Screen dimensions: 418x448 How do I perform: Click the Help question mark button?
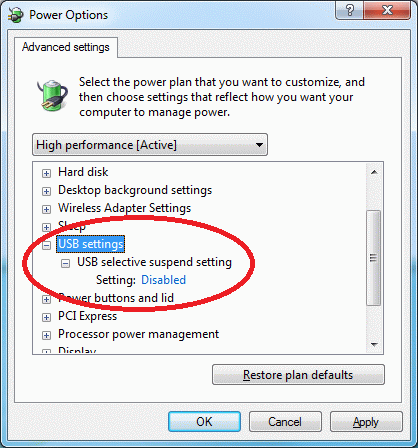pyautogui.click(x=350, y=10)
